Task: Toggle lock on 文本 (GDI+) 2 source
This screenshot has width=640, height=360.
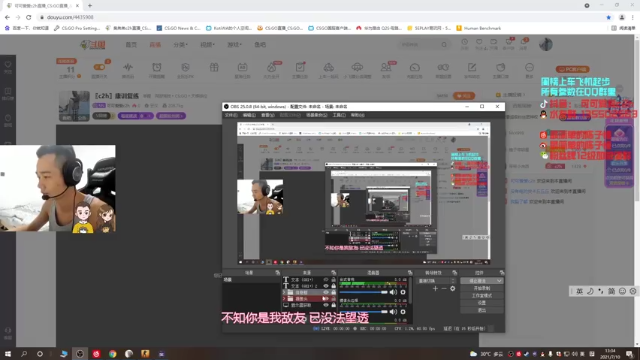Action: [333, 286]
